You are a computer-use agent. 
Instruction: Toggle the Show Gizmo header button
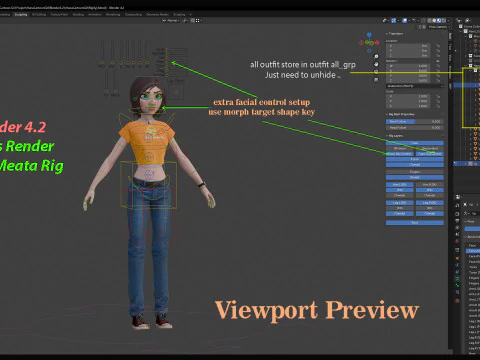click(x=394, y=21)
